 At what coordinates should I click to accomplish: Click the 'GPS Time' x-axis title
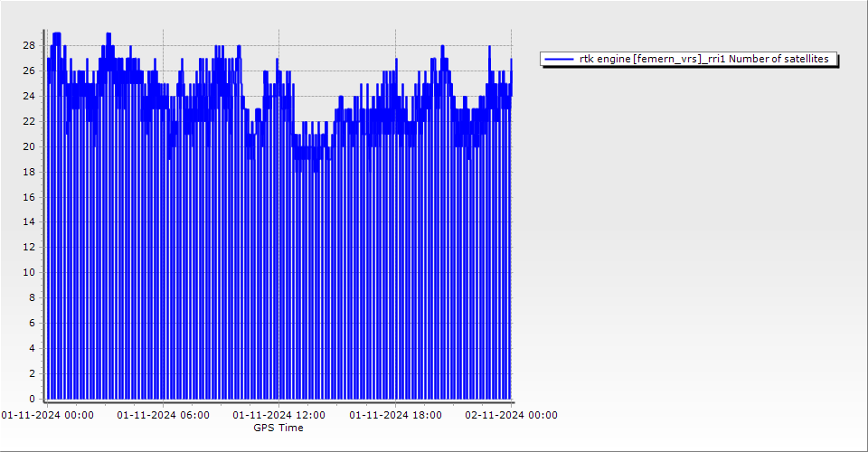pyautogui.click(x=278, y=428)
